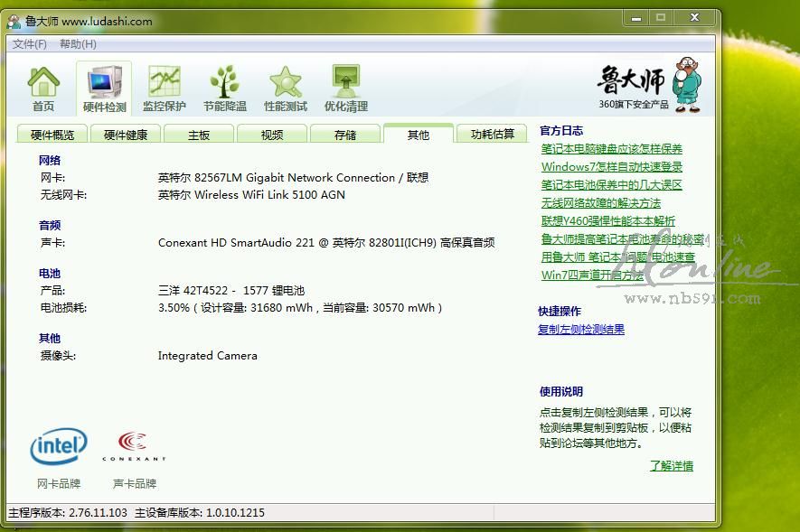Click wireless card value Wireless WiFi Link 5100 AGN
800x532 pixels.
(x=251, y=195)
